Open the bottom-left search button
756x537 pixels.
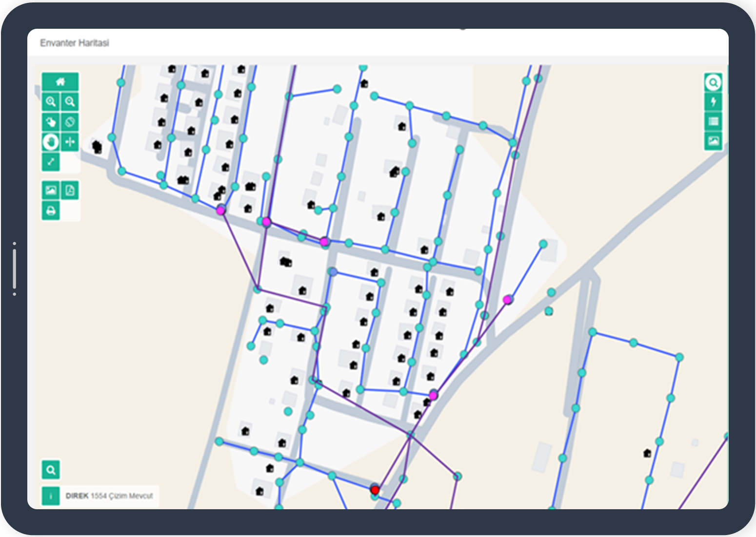tap(51, 470)
